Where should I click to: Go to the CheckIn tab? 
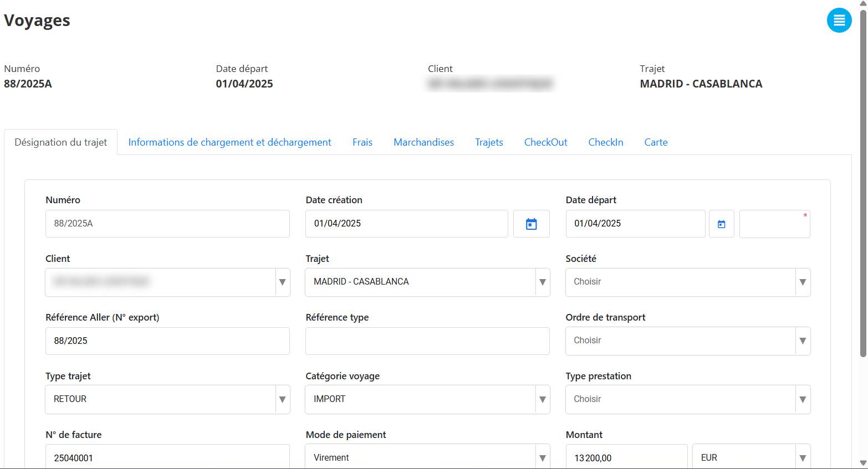click(x=606, y=142)
